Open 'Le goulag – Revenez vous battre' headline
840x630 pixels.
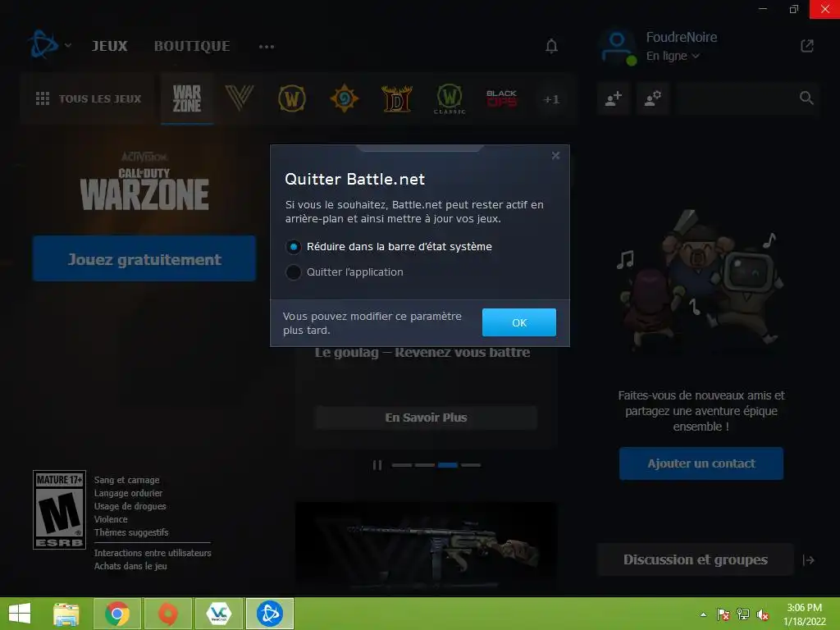coord(422,353)
